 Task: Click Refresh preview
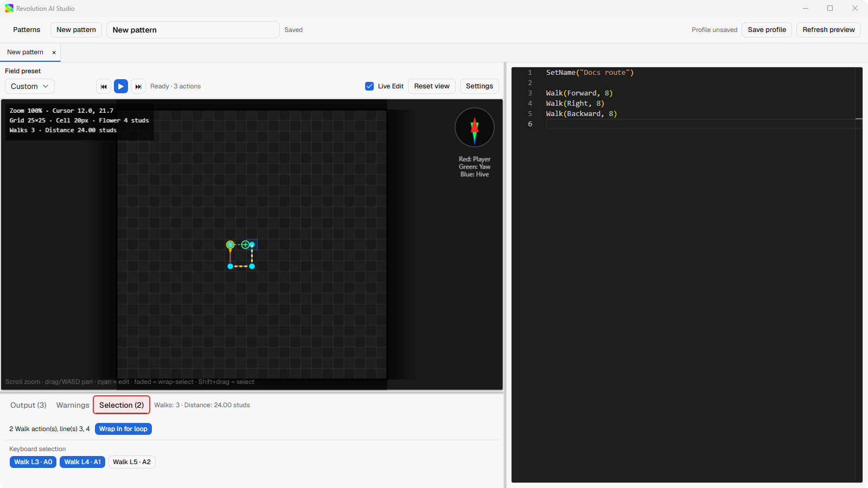pyautogui.click(x=828, y=30)
